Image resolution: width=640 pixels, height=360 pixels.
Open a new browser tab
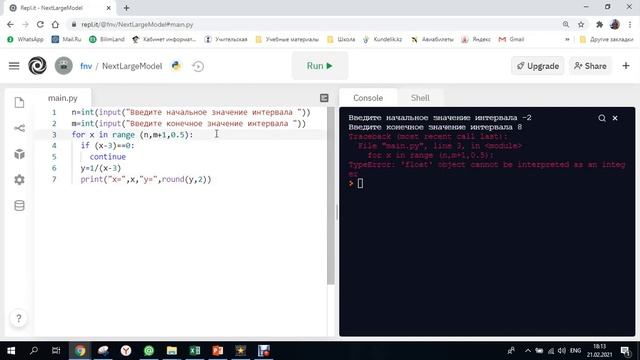[x=127, y=8]
